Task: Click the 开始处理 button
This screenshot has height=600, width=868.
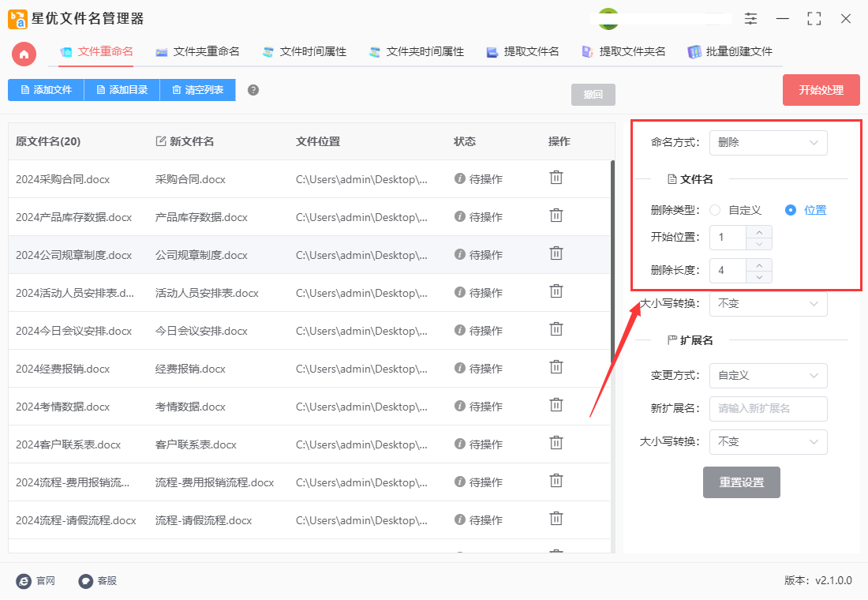Action: tap(821, 90)
